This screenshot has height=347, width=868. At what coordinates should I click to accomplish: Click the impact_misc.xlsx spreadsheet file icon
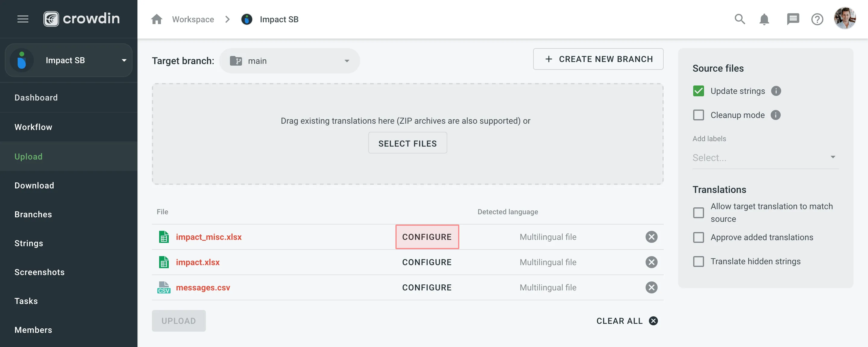[x=164, y=237]
